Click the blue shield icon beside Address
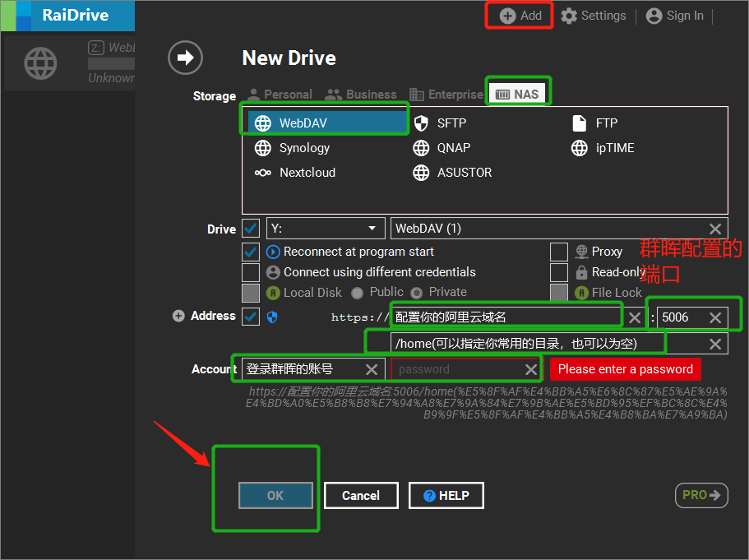This screenshot has height=560, width=749. pos(272,317)
